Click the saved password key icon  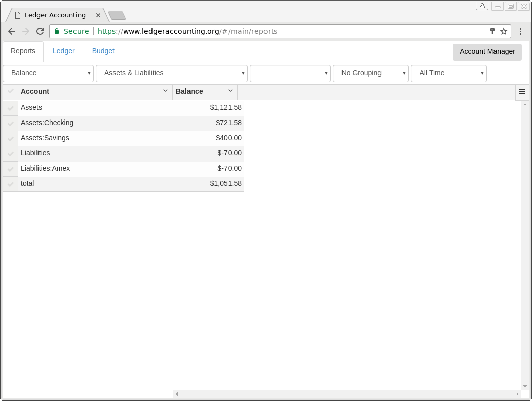tap(492, 31)
